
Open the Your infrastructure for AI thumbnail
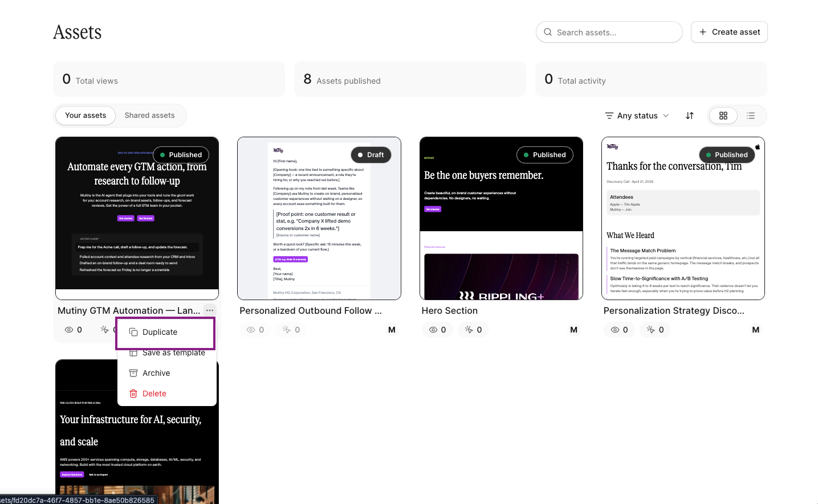coord(137,432)
